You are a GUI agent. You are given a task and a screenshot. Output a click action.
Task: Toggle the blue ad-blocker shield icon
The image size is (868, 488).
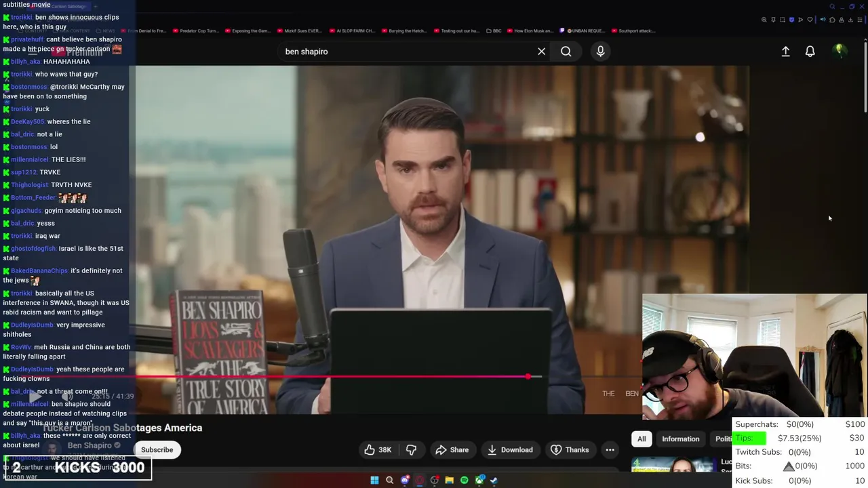coord(791,20)
